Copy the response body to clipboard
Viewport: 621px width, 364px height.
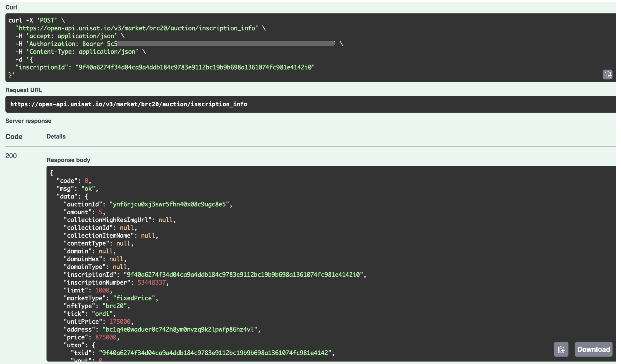[x=561, y=349]
